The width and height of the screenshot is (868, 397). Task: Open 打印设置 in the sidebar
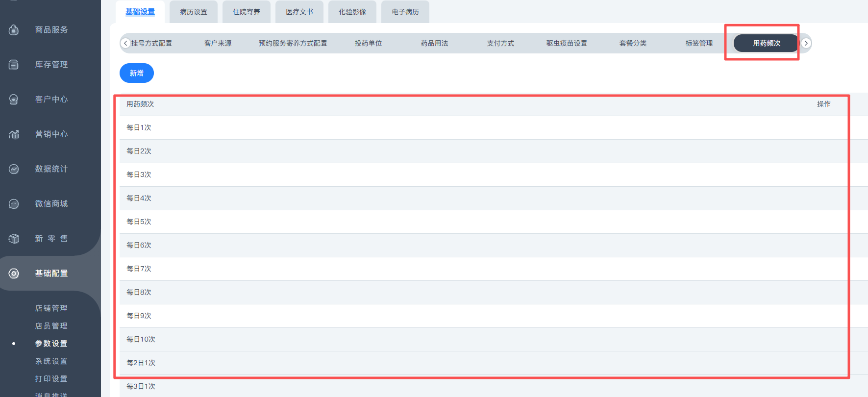click(x=51, y=379)
